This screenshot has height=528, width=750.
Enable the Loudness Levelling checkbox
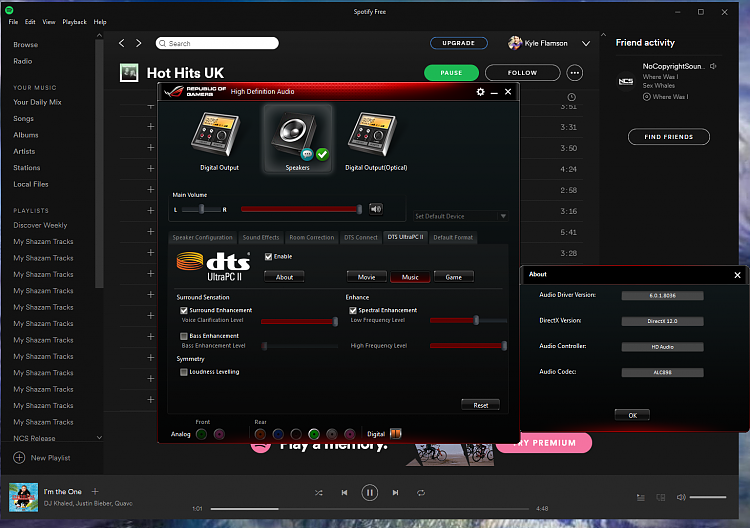pos(184,372)
